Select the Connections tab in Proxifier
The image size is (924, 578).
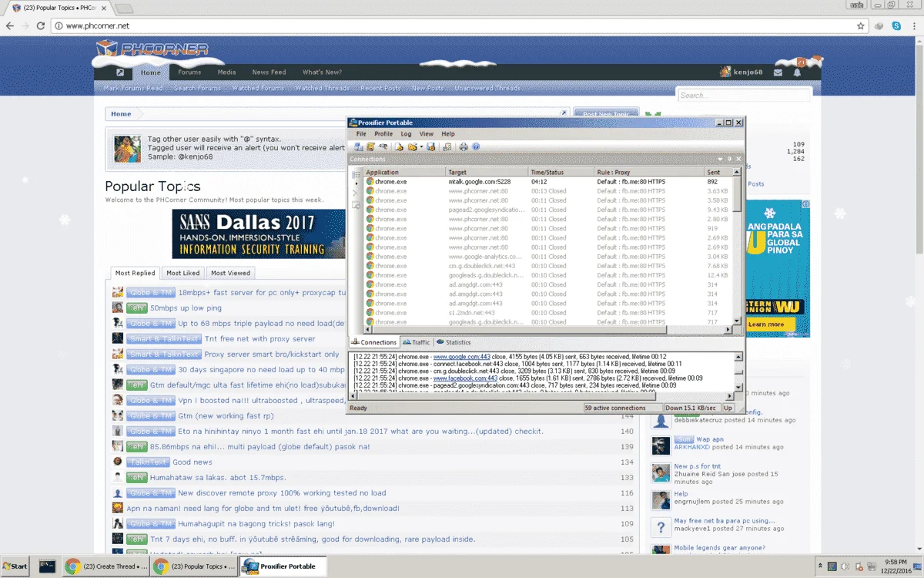coord(375,342)
